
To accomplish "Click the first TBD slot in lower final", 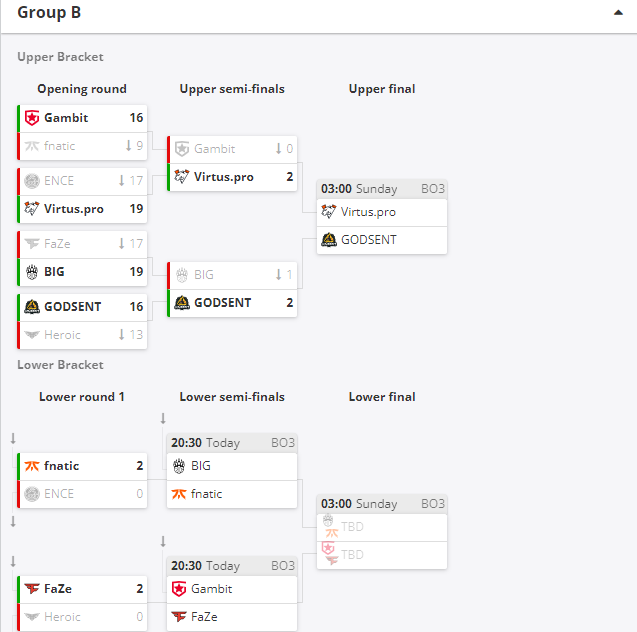I will click(382, 527).
